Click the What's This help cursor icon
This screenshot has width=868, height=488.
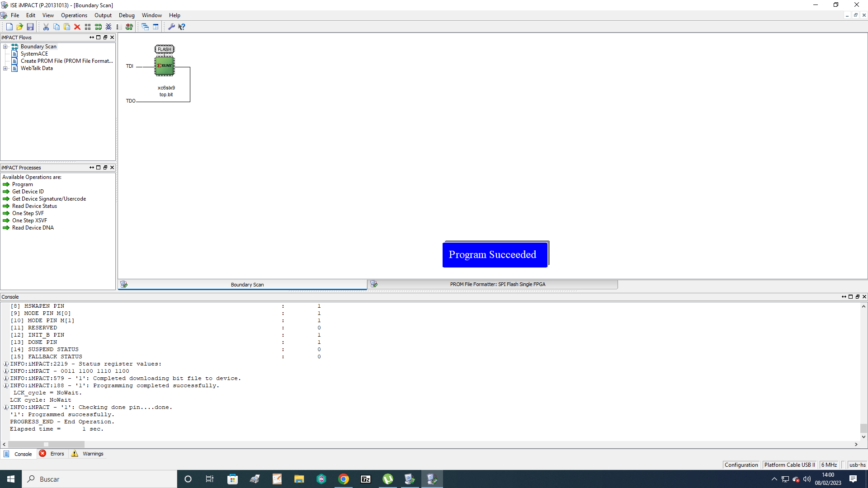click(182, 27)
